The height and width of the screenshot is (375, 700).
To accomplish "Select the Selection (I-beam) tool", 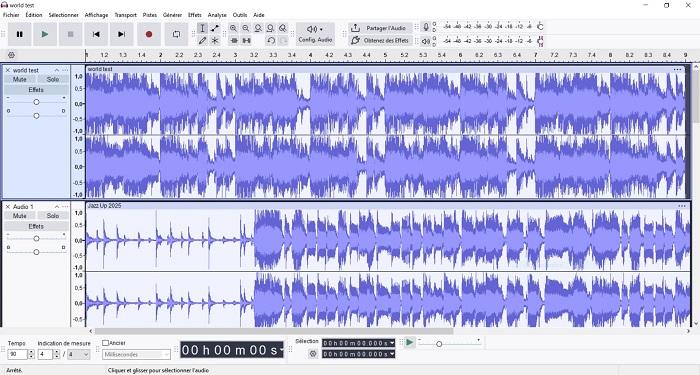I will (x=202, y=28).
